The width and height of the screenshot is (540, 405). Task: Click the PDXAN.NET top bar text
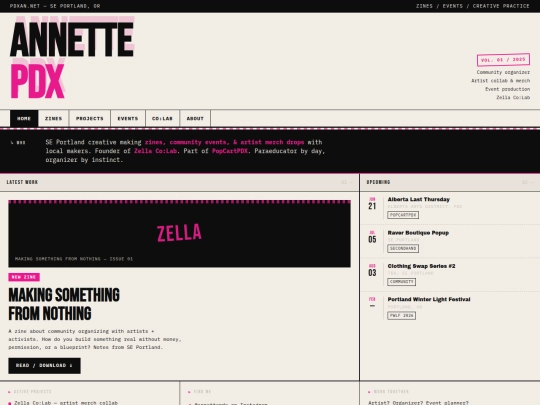click(x=55, y=6)
